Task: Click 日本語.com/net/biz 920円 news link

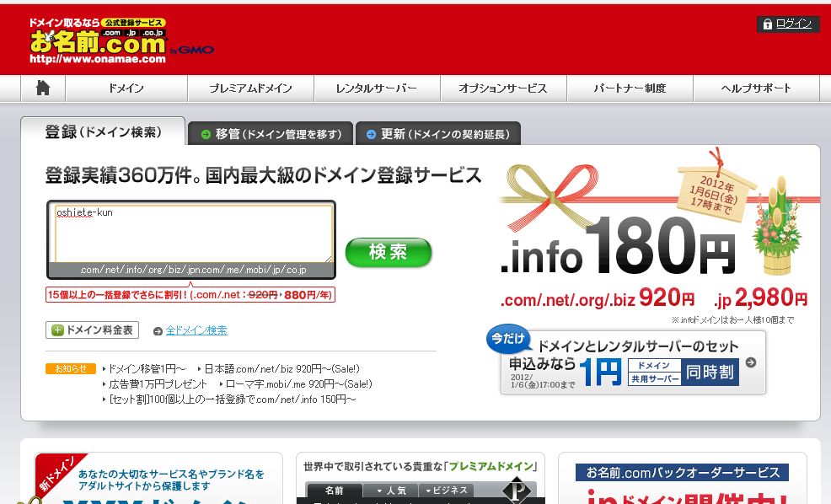Action: (282, 368)
